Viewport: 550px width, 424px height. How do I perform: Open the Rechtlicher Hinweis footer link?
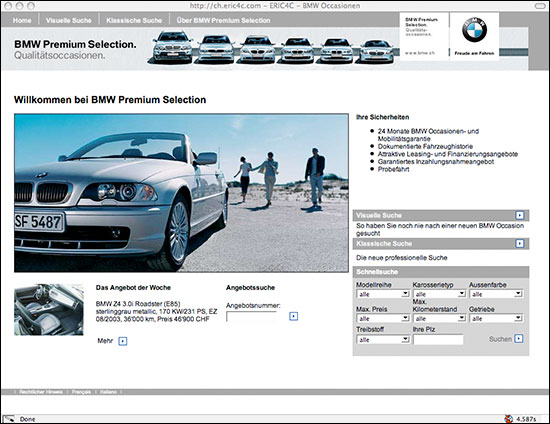click(41, 392)
